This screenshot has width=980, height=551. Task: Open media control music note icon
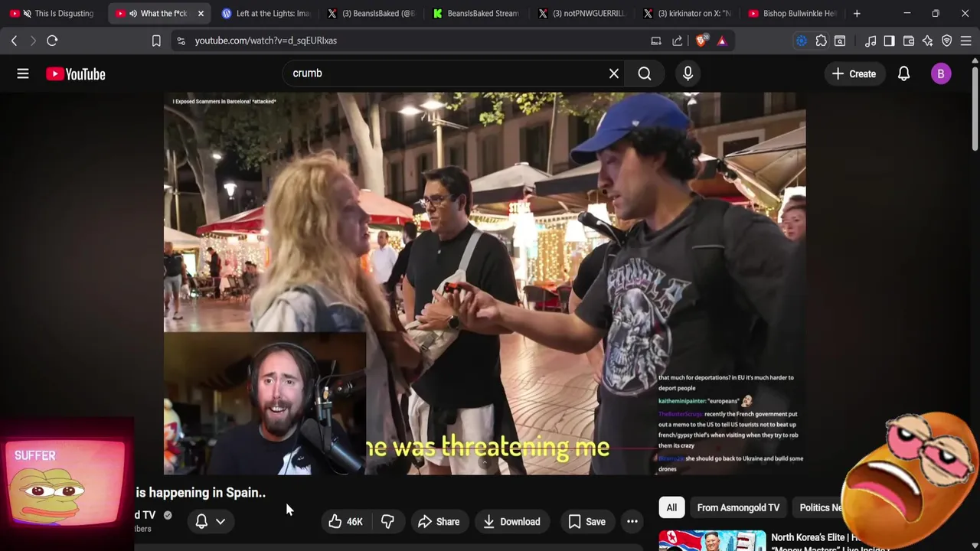(871, 41)
